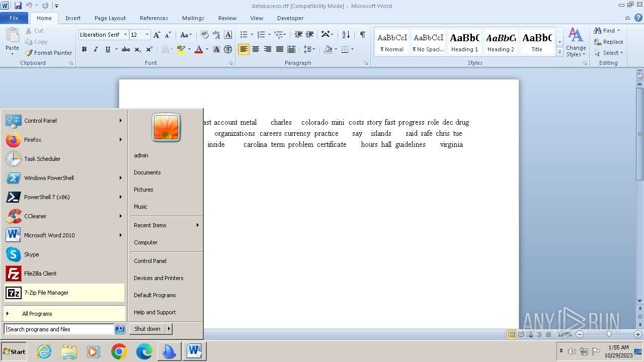Open Skype from Start menu

(x=64, y=254)
